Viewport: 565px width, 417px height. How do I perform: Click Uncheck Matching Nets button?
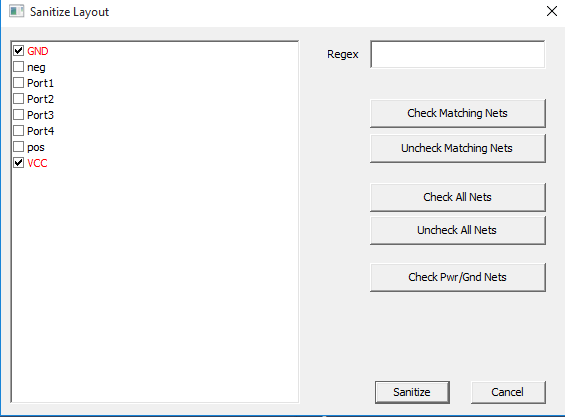pyautogui.click(x=458, y=148)
